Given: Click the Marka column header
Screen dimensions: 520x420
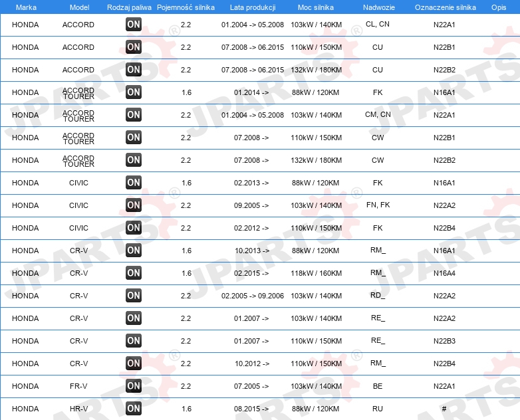Looking at the screenshot, I should (26, 7).
